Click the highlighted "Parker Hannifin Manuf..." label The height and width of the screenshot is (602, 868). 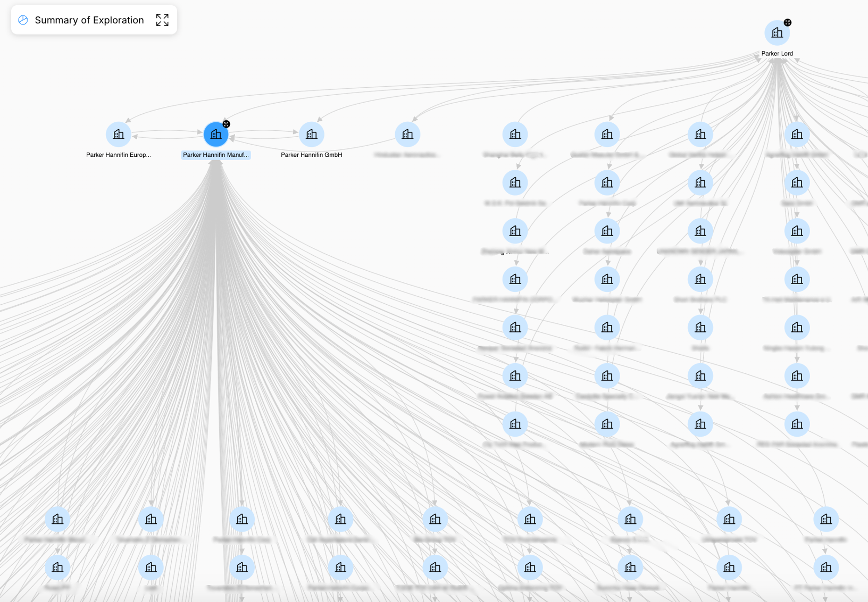216,155
